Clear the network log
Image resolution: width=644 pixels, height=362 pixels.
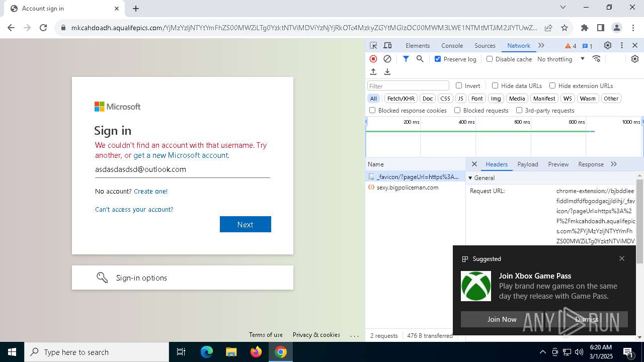pyautogui.click(x=387, y=59)
